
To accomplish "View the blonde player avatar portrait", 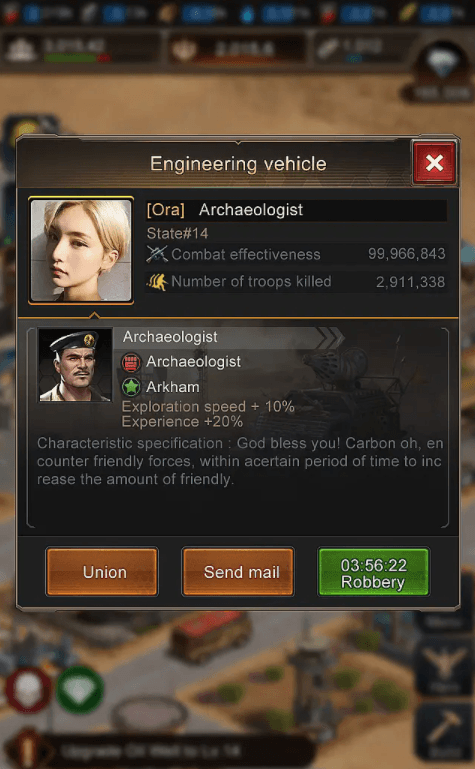I will click(x=81, y=250).
